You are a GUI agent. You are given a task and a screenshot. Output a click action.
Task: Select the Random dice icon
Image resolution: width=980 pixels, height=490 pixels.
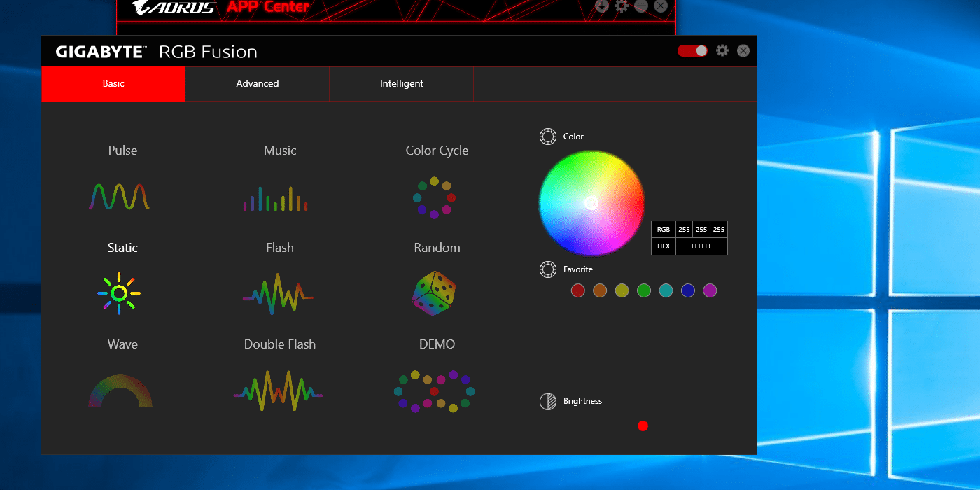pos(434,294)
